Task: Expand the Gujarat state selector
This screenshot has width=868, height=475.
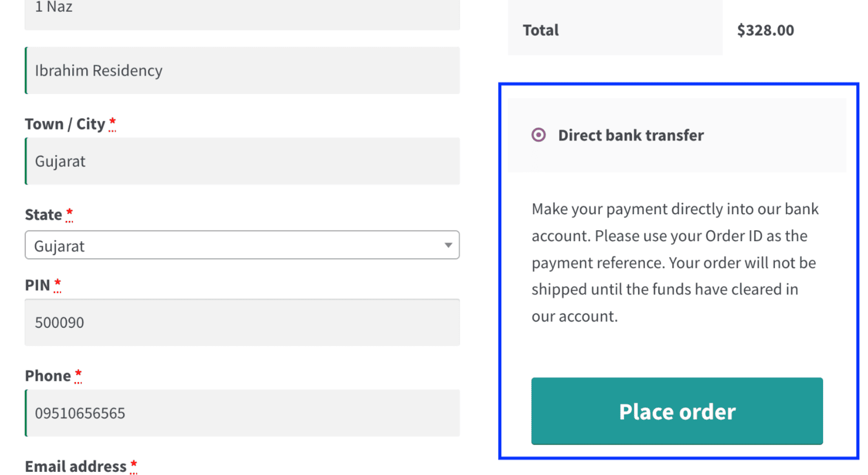Action: coord(242,245)
